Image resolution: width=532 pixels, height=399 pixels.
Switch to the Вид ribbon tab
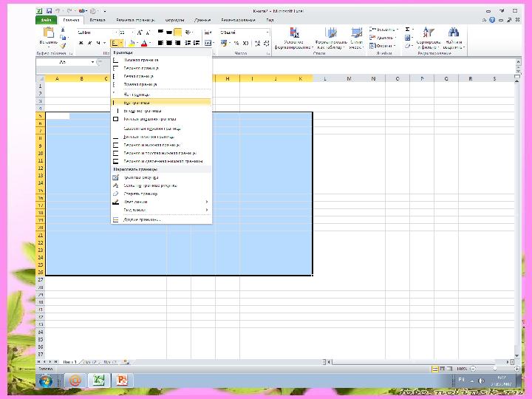[270, 20]
